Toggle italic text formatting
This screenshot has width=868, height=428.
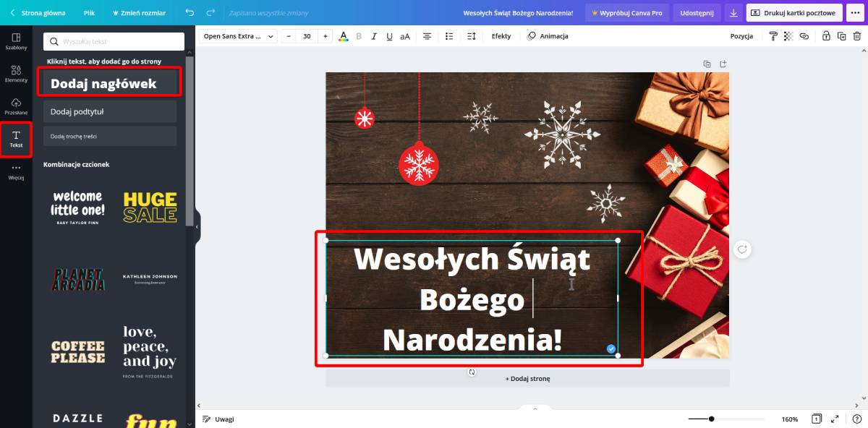pos(374,36)
